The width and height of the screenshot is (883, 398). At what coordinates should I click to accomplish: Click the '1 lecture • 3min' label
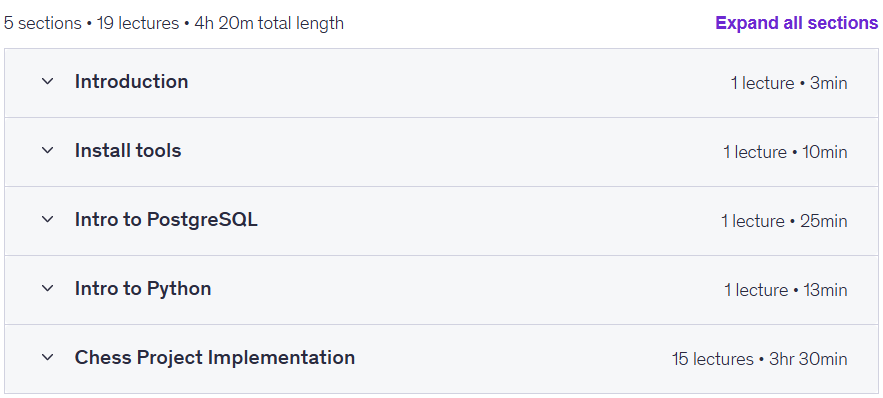(x=788, y=83)
